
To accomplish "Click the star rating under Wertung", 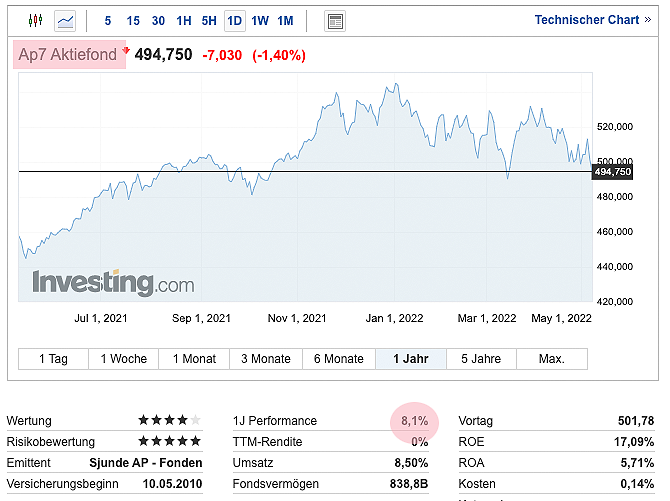I will [169, 421].
